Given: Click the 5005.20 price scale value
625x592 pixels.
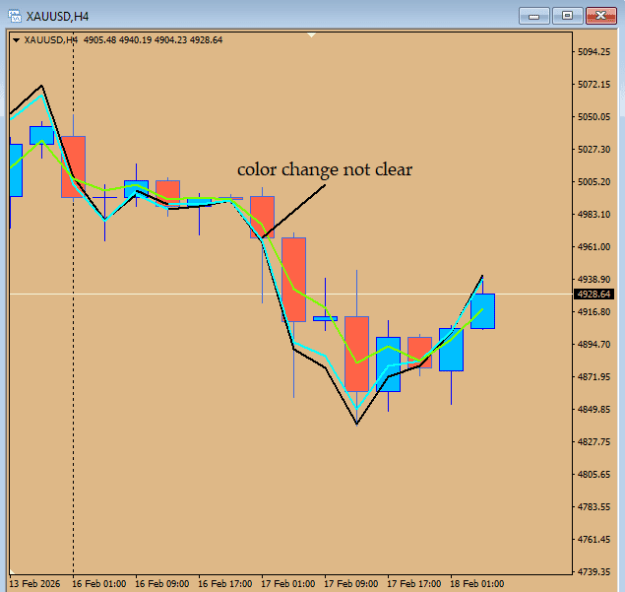Looking at the screenshot, I should (594, 182).
